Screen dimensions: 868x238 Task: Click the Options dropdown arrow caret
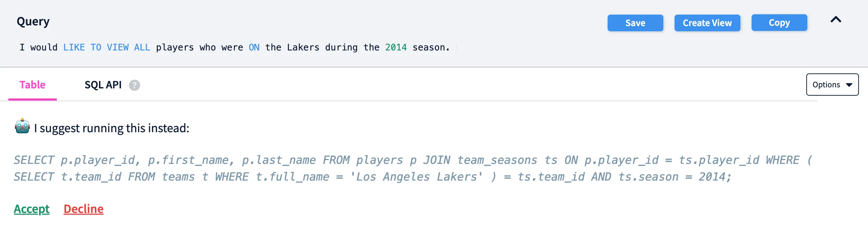[849, 85]
